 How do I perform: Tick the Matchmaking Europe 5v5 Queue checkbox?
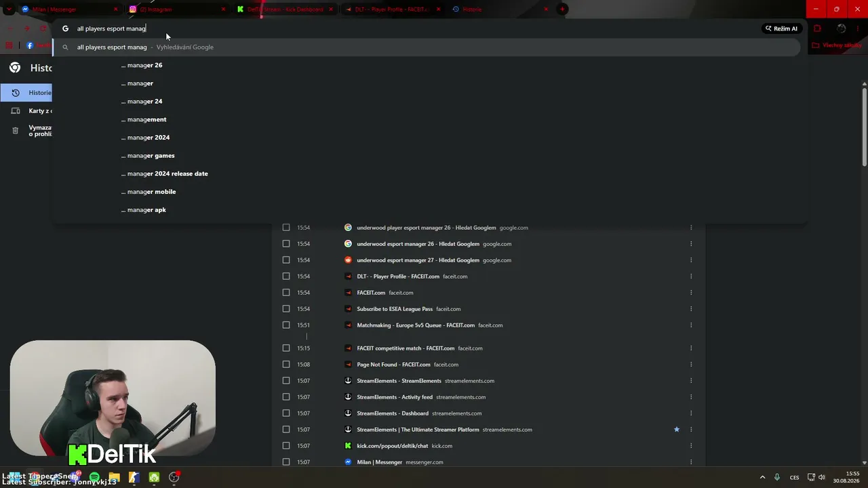tap(286, 325)
